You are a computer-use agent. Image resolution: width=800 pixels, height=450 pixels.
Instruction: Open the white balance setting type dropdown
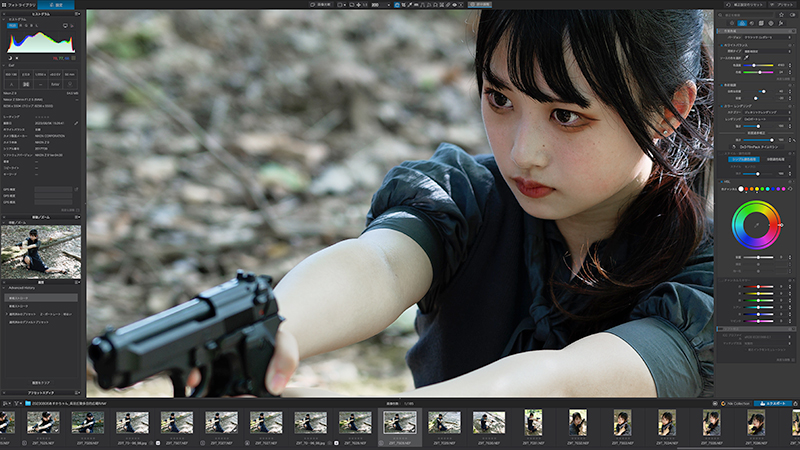click(x=767, y=52)
